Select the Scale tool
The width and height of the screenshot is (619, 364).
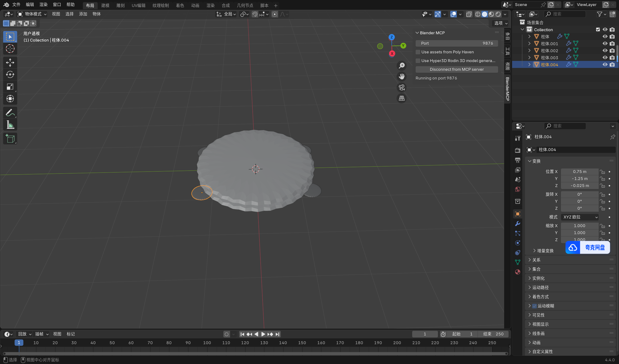point(10,87)
